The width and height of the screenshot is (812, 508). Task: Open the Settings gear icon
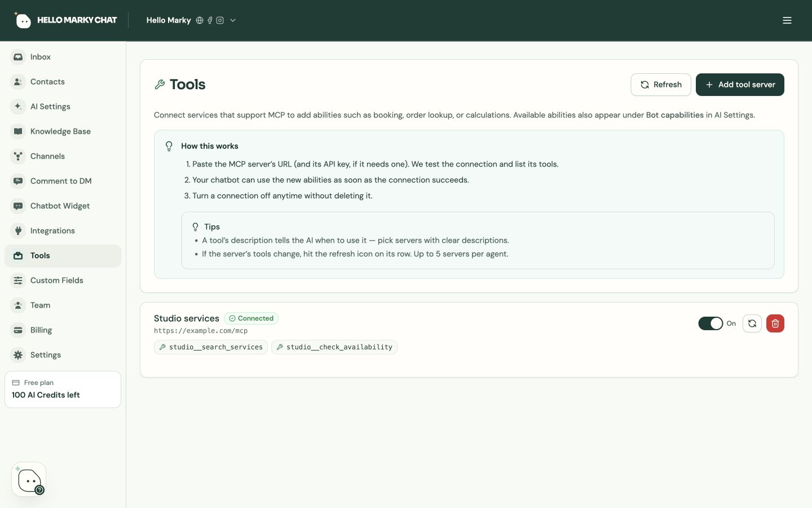(x=18, y=355)
